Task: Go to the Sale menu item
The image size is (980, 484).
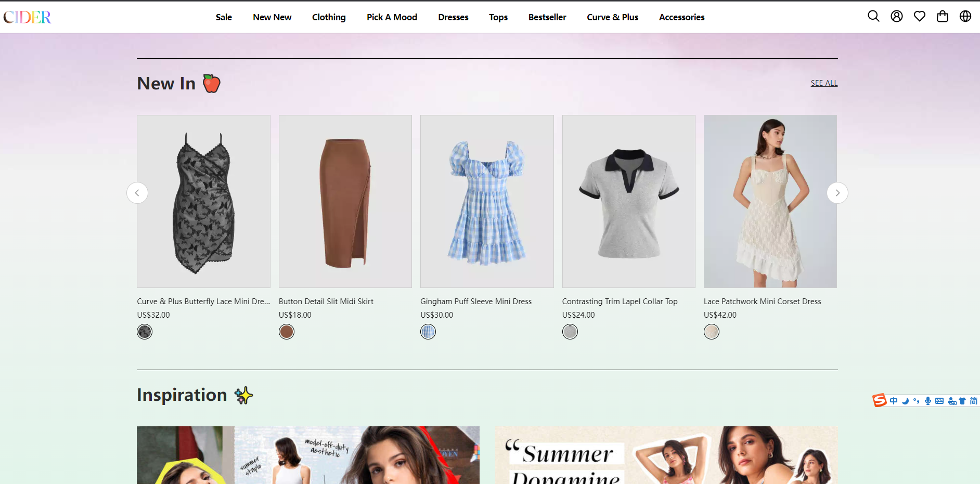Action: coord(224,17)
